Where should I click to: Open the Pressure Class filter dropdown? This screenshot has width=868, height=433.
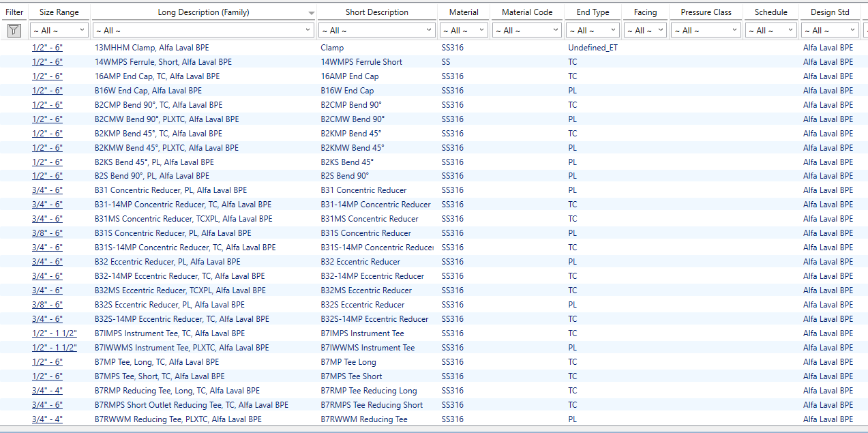pyautogui.click(x=706, y=30)
